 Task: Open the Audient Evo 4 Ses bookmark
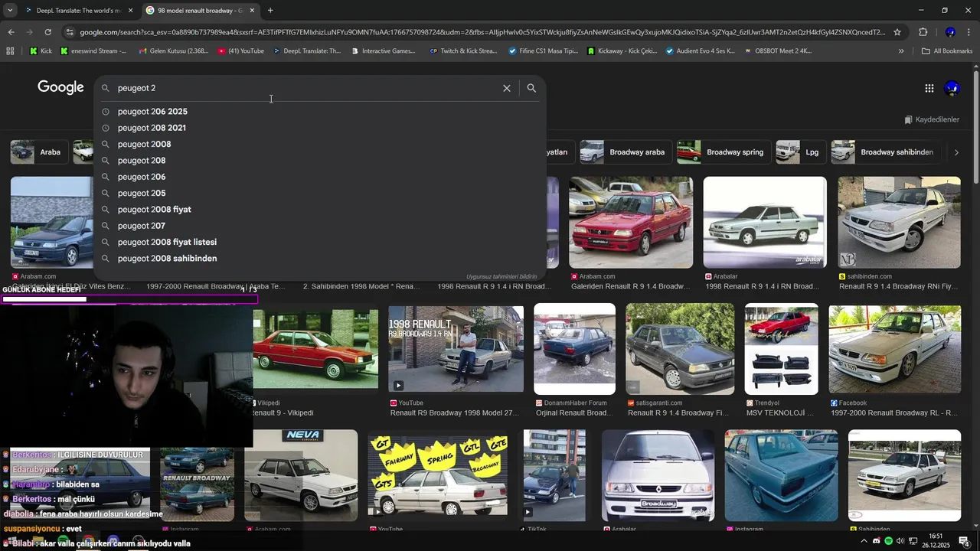[x=701, y=51]
